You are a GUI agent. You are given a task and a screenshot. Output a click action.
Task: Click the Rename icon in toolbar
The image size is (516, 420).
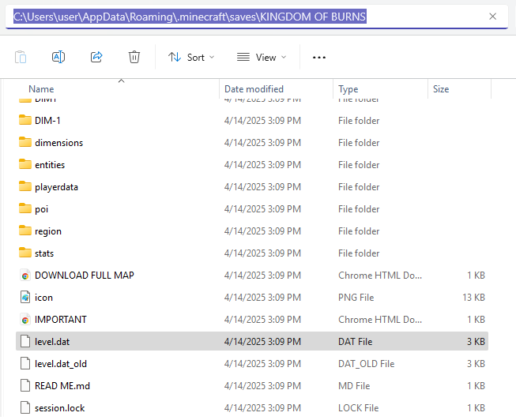[58, 57]
